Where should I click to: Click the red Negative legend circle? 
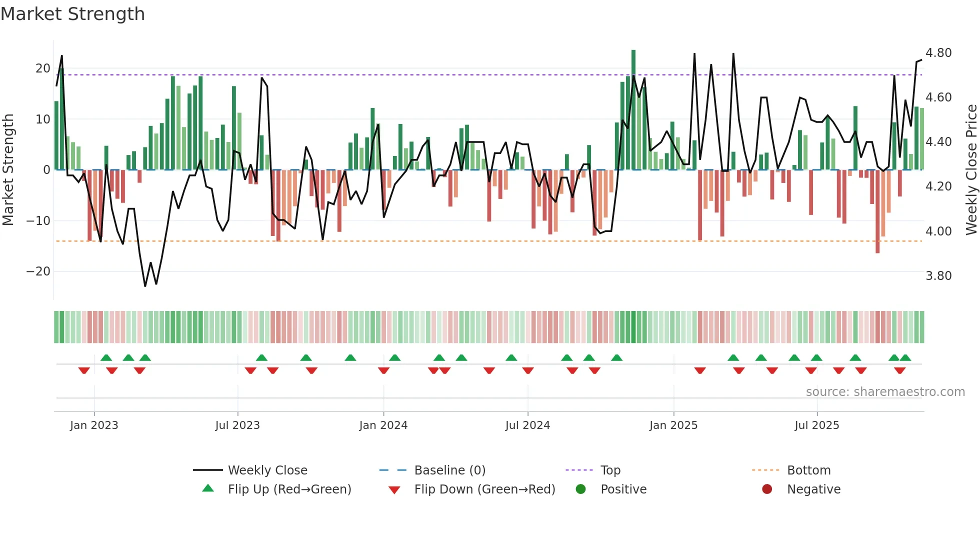(x=767, y=489)
